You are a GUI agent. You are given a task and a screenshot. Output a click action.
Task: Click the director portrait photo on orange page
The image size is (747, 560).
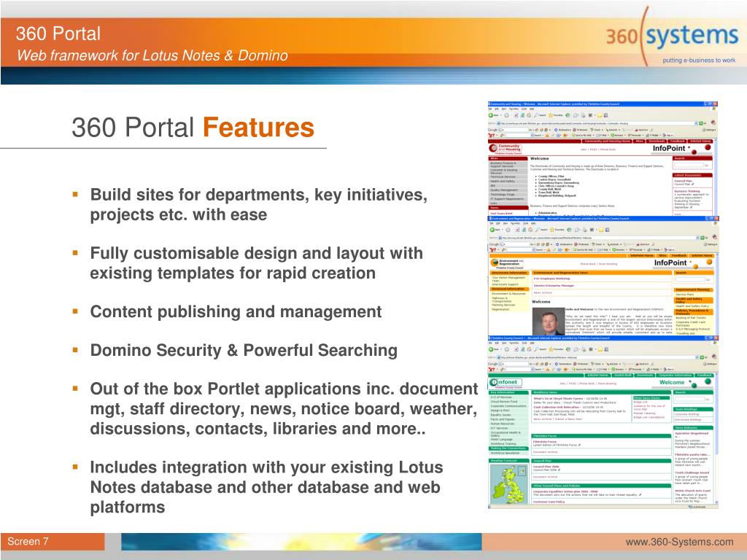tap(549, 322)
